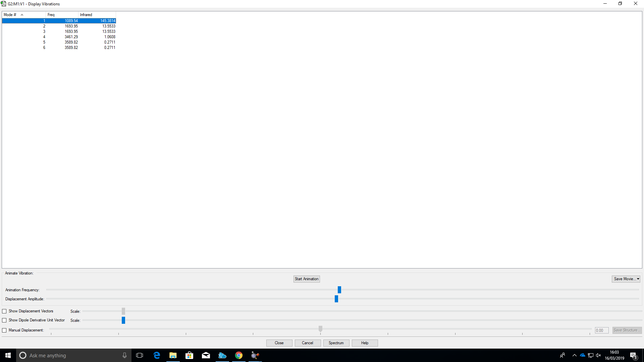The height and width of the screenshot is (362, 644).
Task: Open Google Chrome from taskbar
Action: [x=239, y=355]
